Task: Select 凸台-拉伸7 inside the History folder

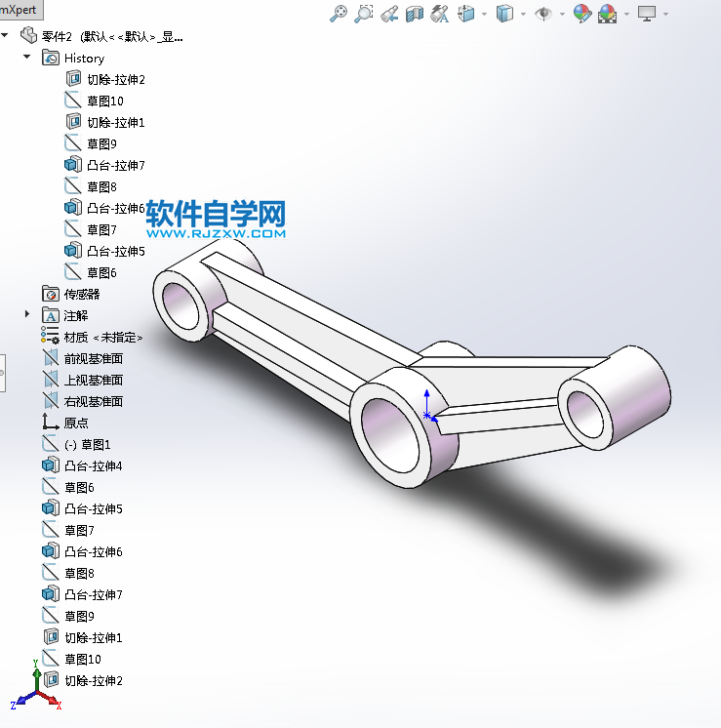Action: [x=104, y=165]
